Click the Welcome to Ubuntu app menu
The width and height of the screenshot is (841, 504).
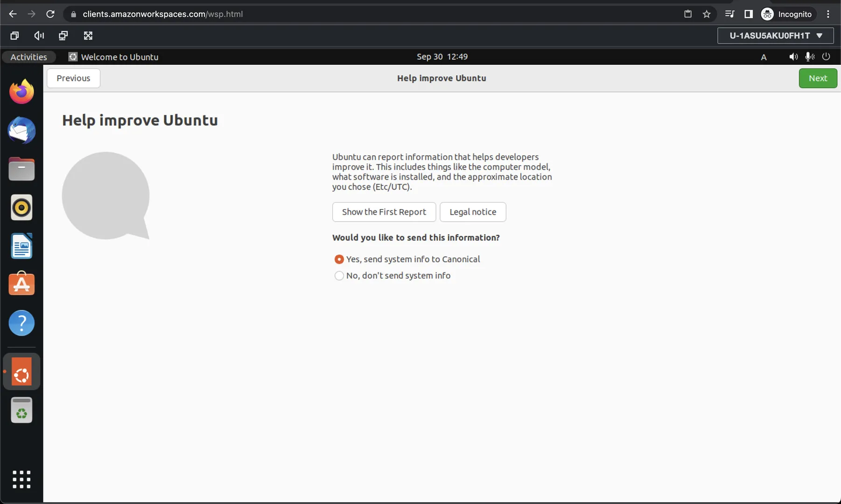pos(113,57)
